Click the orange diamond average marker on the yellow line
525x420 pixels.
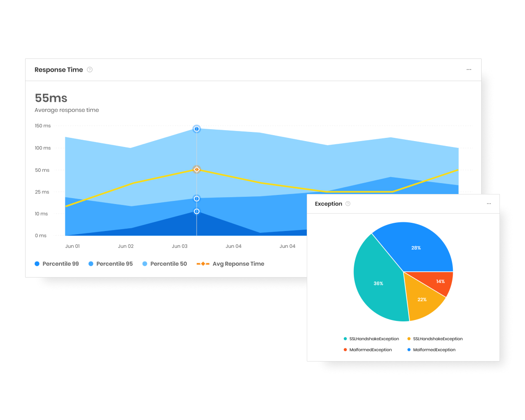coord(197,169)
